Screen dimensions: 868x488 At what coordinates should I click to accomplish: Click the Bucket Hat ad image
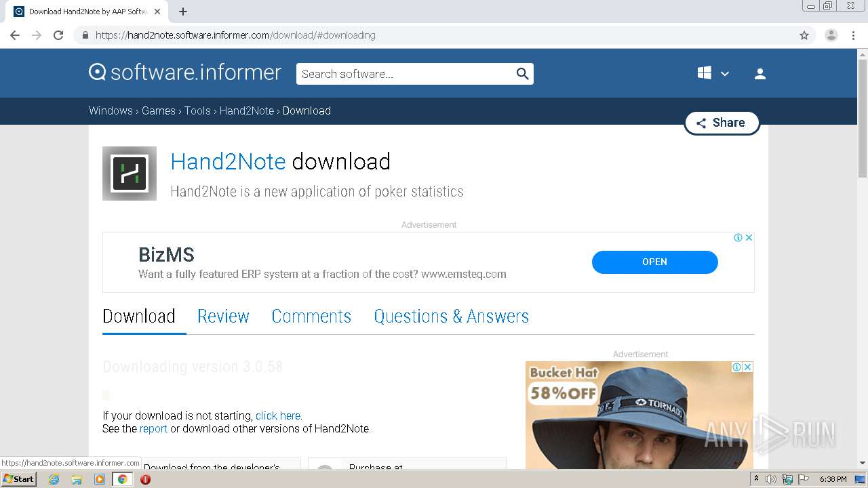[x=639, y=415]
